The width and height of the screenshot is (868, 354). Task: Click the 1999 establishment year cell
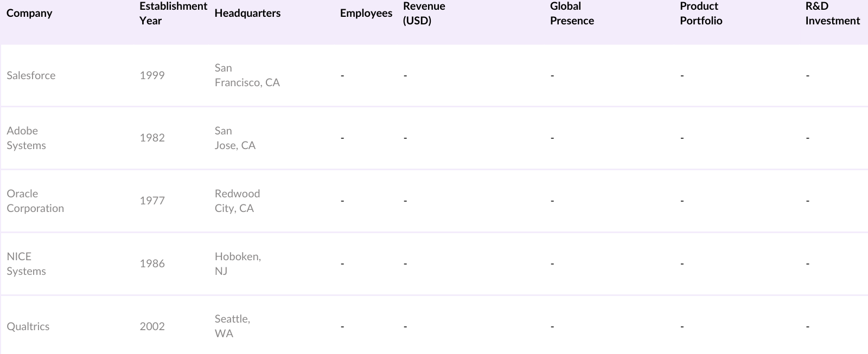152,75
